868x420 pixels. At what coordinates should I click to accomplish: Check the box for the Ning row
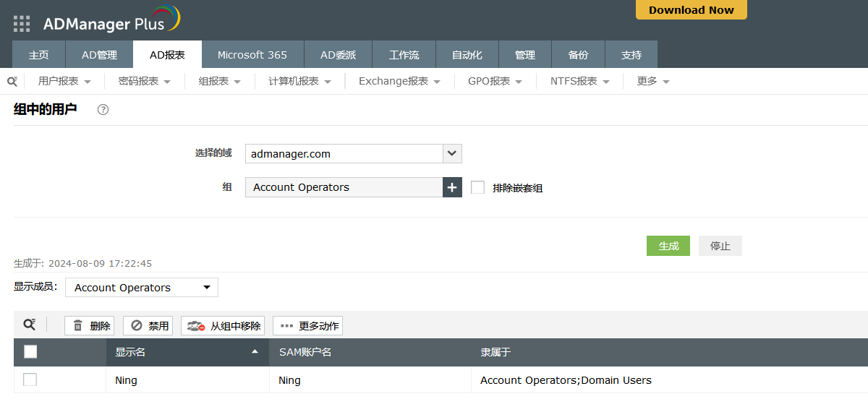pyautogui.click(x=30, y=380)
